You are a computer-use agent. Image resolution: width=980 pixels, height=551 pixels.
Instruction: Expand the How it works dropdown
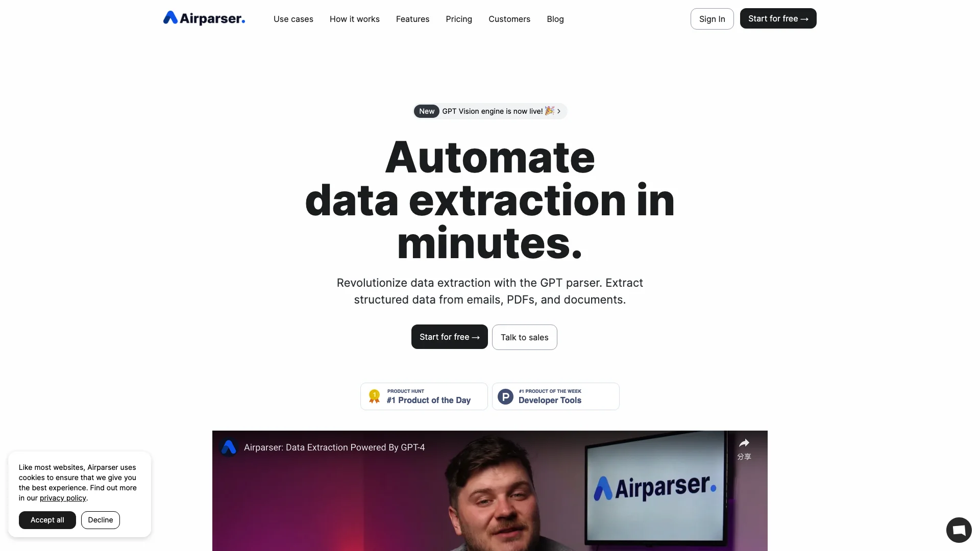click(x=355, y=19)
